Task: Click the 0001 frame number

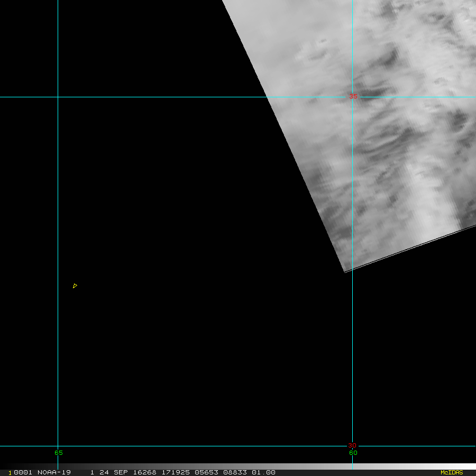Action: coord(23,472)
